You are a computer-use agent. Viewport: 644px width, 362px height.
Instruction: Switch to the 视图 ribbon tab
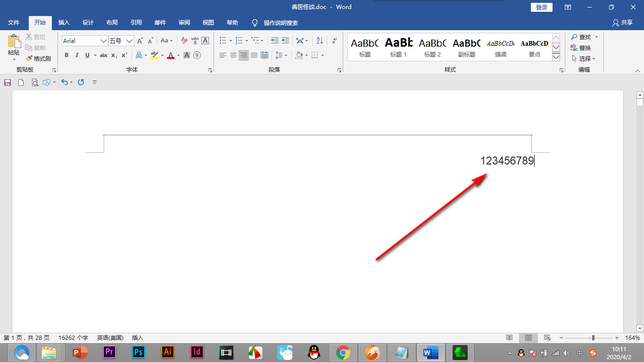(x=208, y=23)
